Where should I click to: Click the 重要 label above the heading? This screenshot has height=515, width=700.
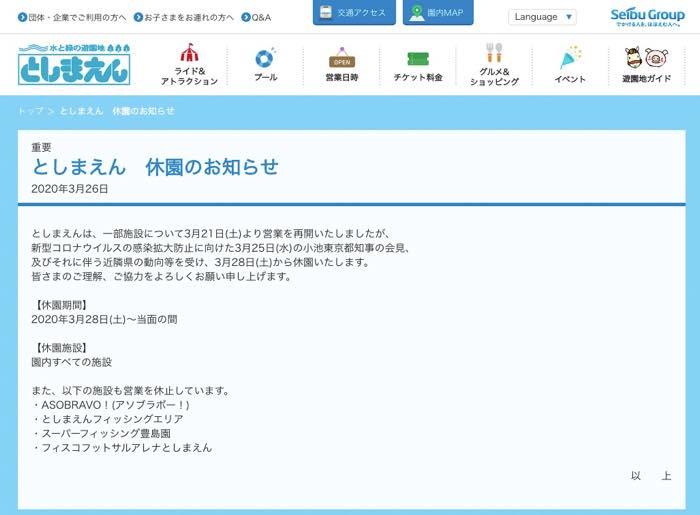pos(41,147)
